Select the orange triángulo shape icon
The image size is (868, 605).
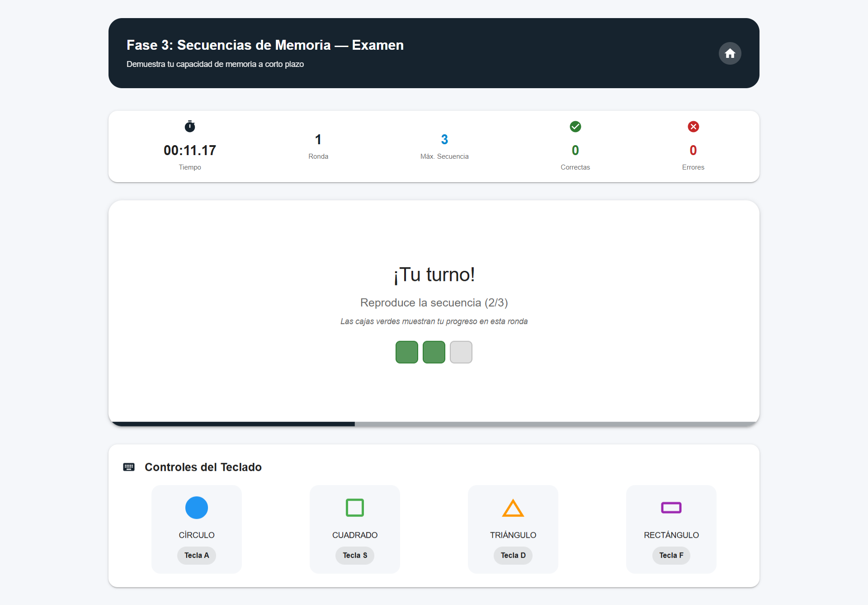click(513, 507)
